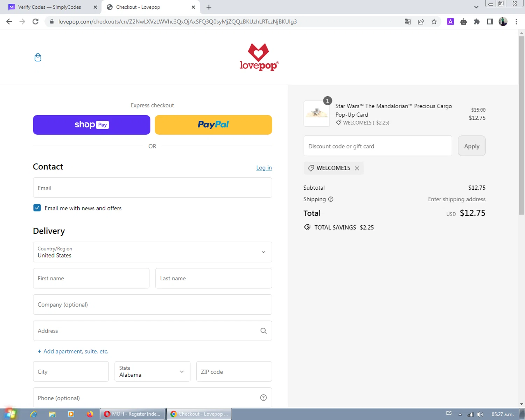Open File Explorer from taskbar
Image resolution: width=525 pixels, height=420 pixels.
52,414
